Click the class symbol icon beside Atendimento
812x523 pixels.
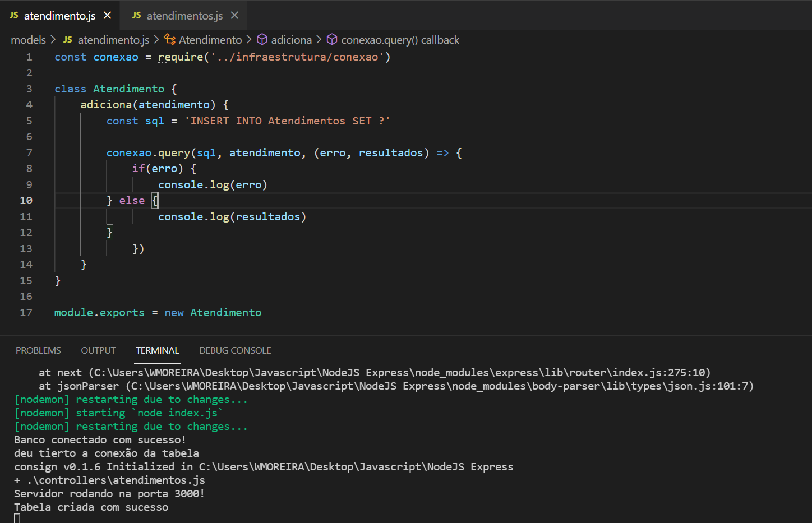pos(169,39)
